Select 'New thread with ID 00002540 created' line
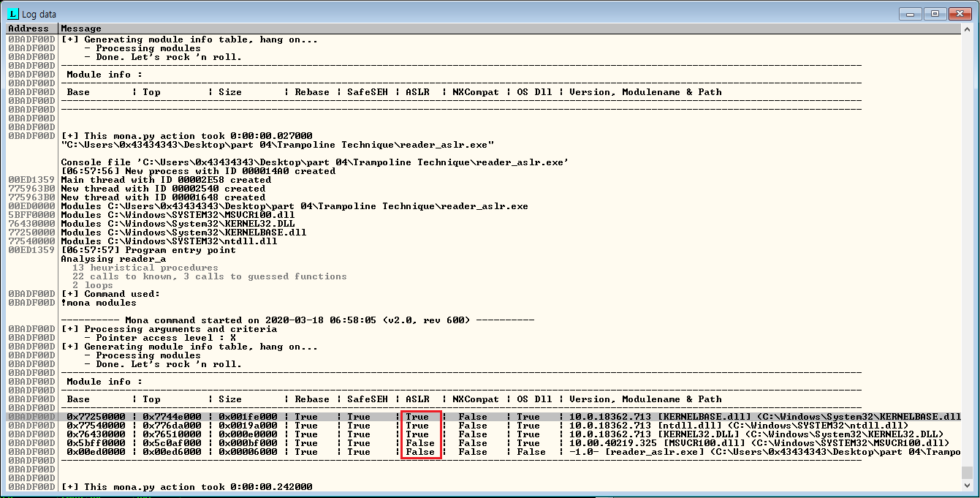Image resolution: width=980 pixels, height=498 pixels. [x=163, y=189]
